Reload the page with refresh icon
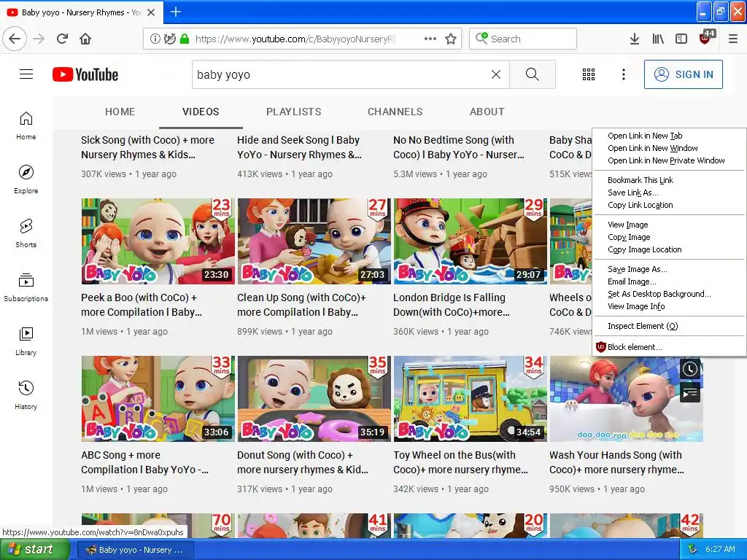747x560 pixels. pyautogui.click(x=62, y=39)
